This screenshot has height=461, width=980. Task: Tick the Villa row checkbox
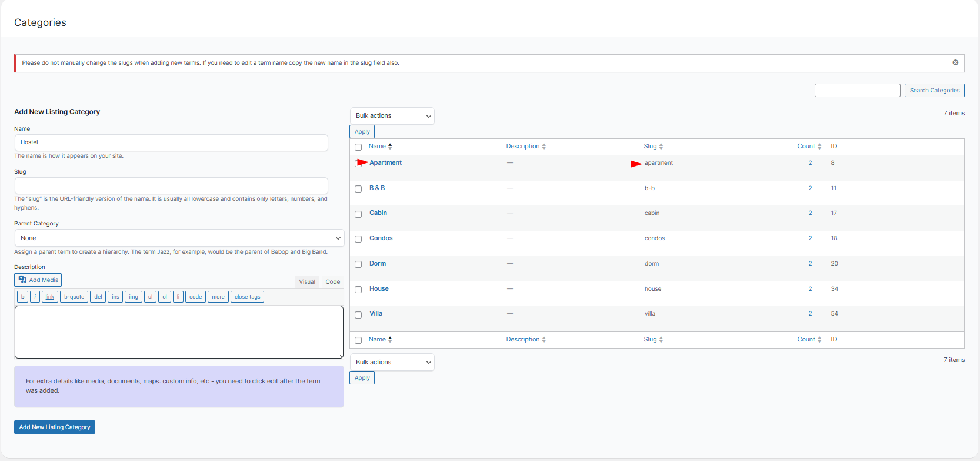pos(358,315)
